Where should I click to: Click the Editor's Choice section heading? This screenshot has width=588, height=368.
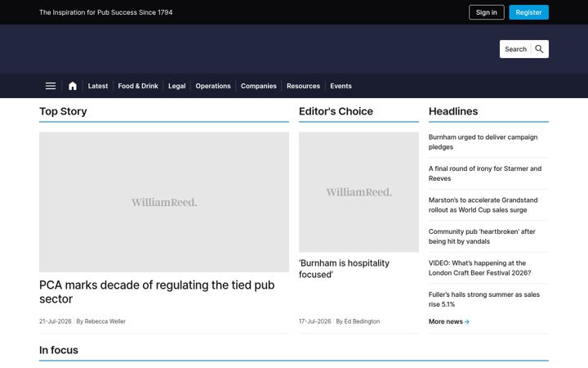336,111
